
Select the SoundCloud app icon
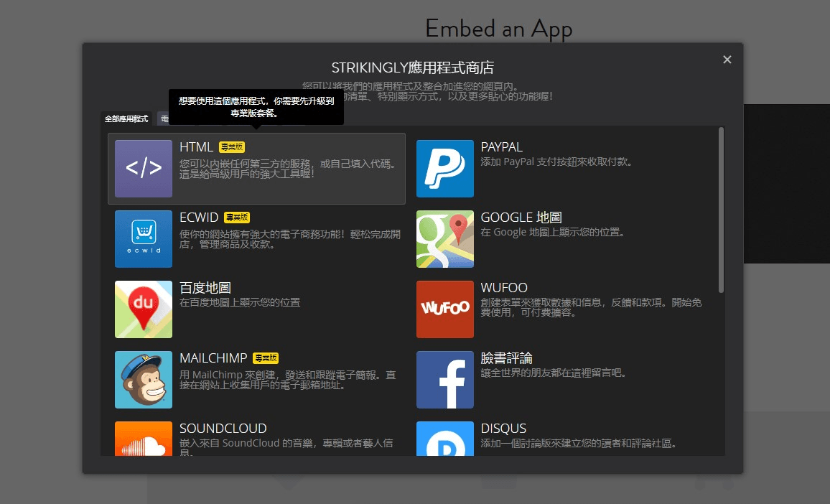(x=143, y=442)
